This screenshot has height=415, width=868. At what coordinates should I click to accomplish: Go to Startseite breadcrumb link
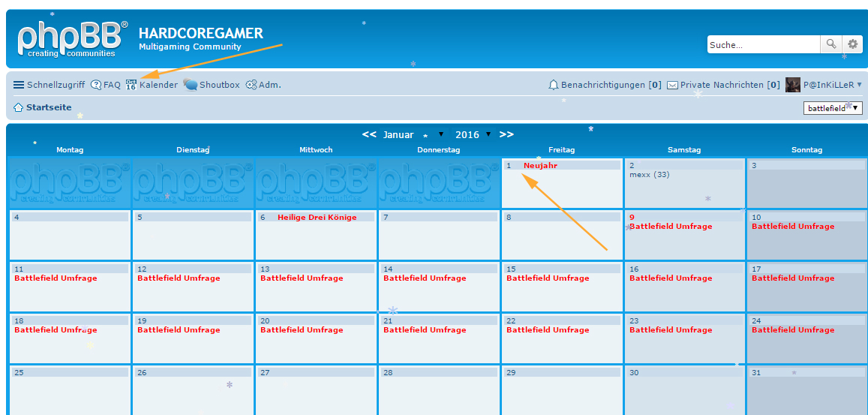[49, 107]
